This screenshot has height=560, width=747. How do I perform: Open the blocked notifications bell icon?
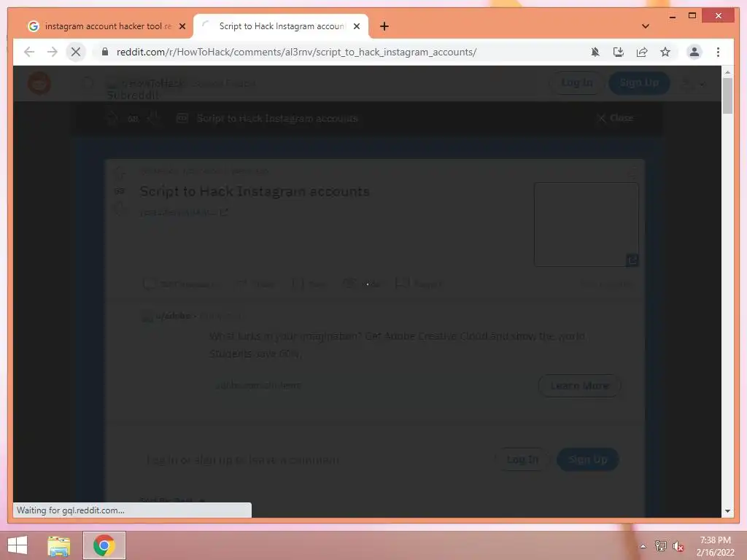595,52
